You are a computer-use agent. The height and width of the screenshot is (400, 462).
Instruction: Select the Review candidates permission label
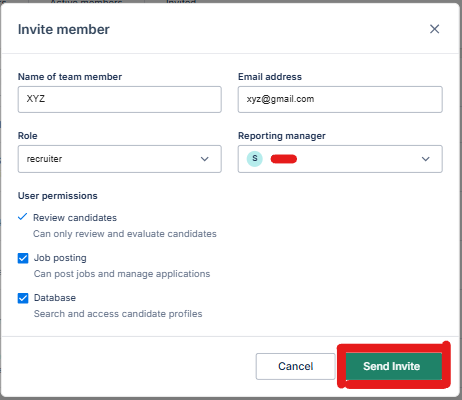click(75, 218)
